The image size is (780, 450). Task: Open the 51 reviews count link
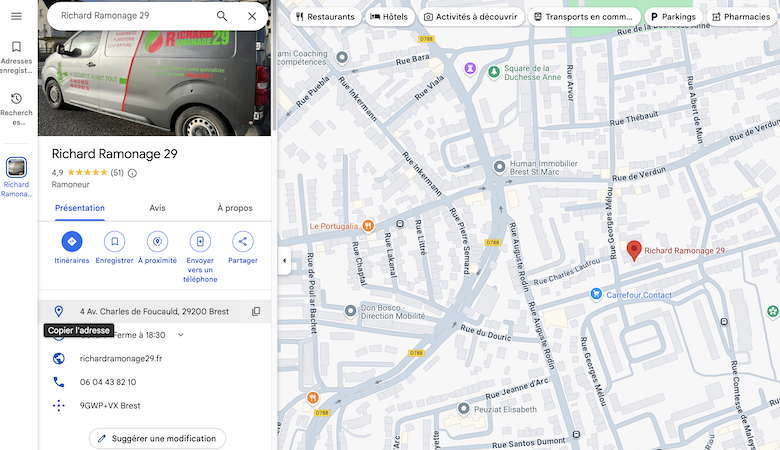click(117, 173)
